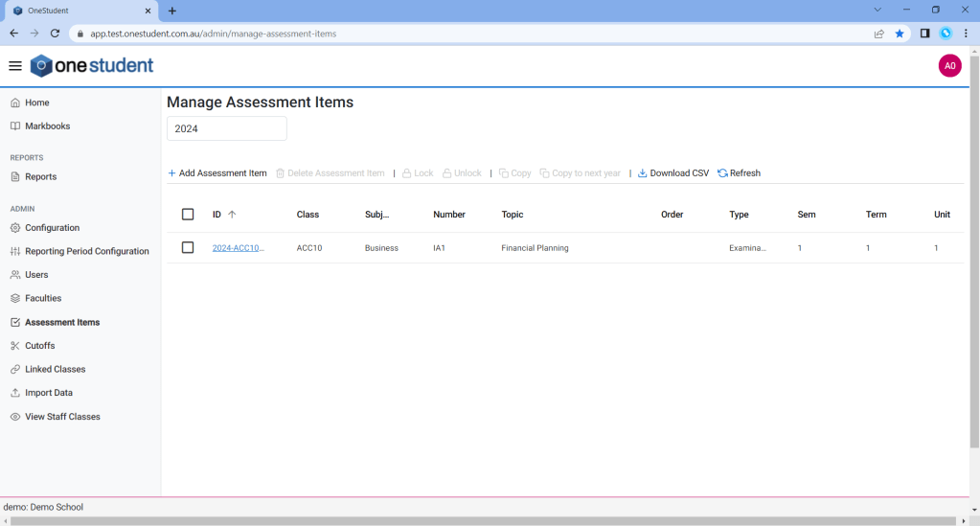980x526 pixels.
Task: Click Add Assessment Item button
Action: tap(217, 173)
